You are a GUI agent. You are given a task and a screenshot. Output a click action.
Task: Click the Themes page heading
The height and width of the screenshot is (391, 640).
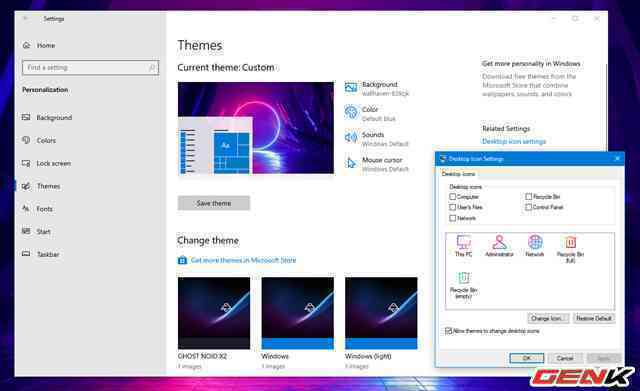[200, 45]
